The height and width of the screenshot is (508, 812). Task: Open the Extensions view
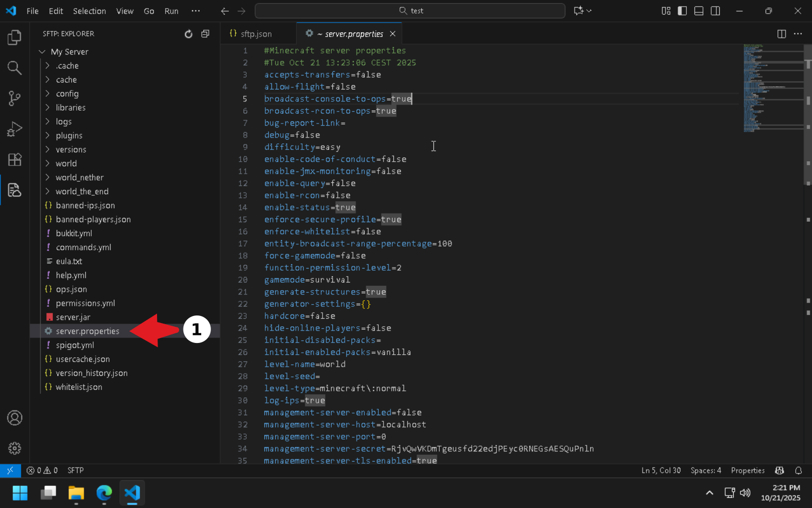(15, 160)
